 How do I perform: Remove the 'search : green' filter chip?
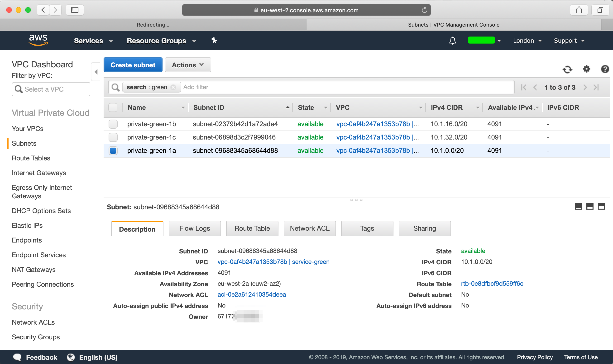coord(173,87)
